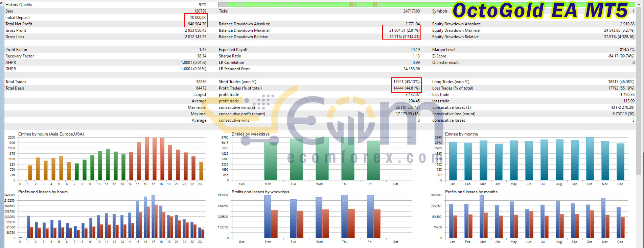
Task: Select the Total Net Profit value 940 904.70
Action: pyautogui.click(x=197, y=24)
